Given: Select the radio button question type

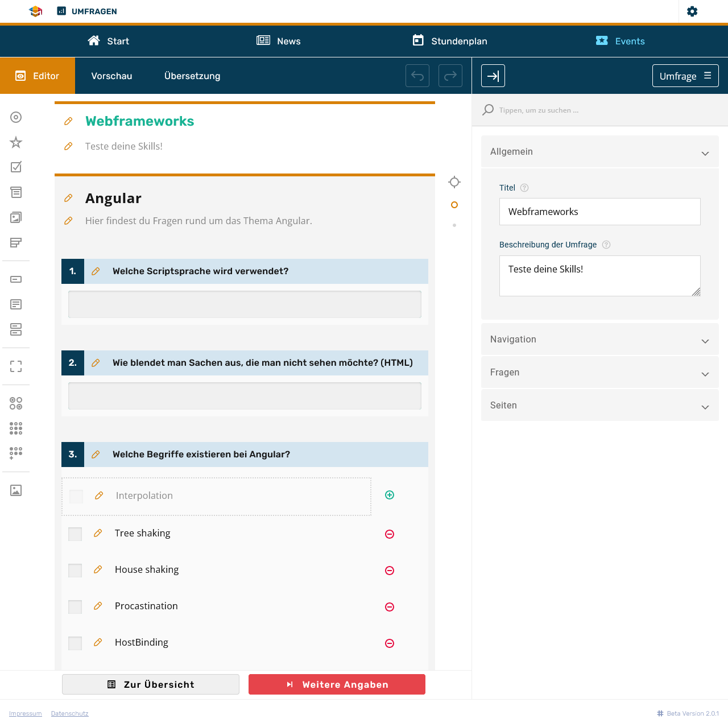Looking at the screenshot, I should (x=15, y=117).
